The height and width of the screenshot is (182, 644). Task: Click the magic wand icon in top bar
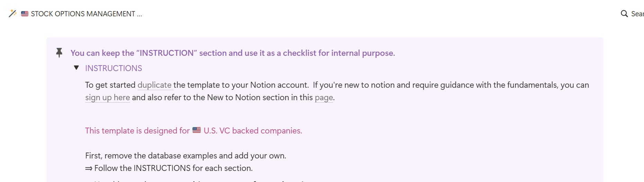pos(12,14)
